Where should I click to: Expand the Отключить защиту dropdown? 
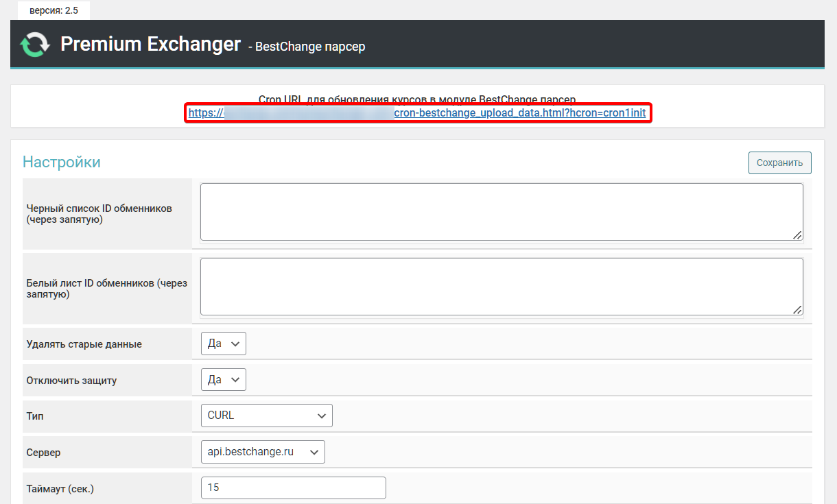pyautogui.click(x=223, y=380)
